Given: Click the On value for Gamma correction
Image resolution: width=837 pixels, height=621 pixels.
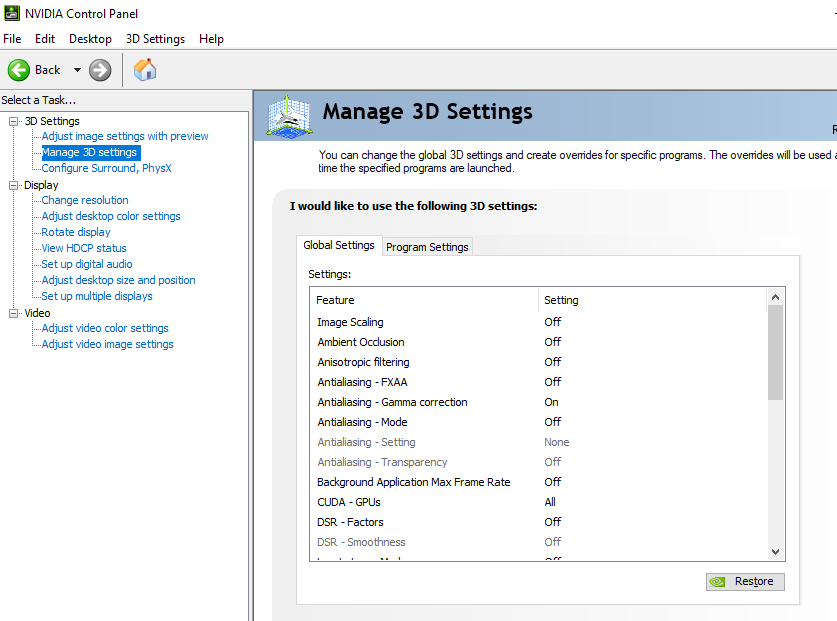Looking at the screenshot, I should [x=551, y=402].
